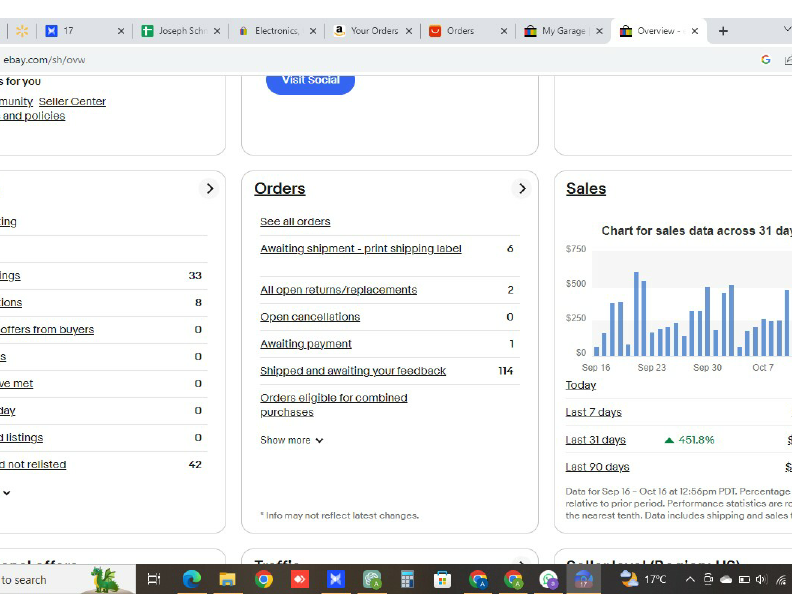Close the Overview eBay tab
Image resolution: width=792 pixels, height=612 pixels.
point(695,31)
